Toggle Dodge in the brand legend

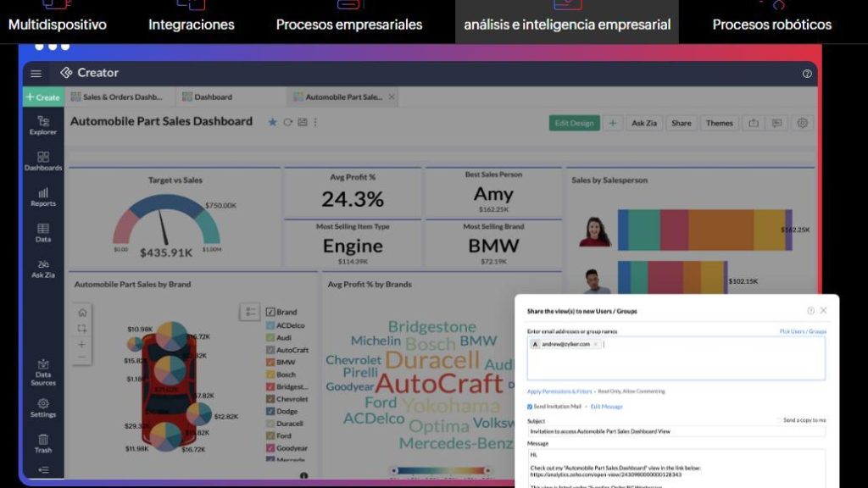270,411
